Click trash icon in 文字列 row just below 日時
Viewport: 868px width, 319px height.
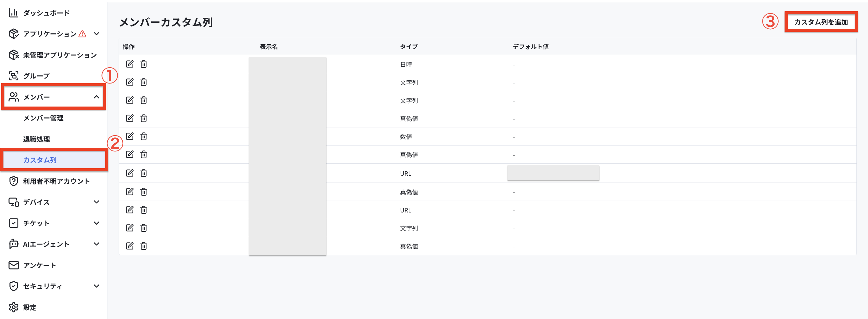pyautogui.click(x=144, y=82)
